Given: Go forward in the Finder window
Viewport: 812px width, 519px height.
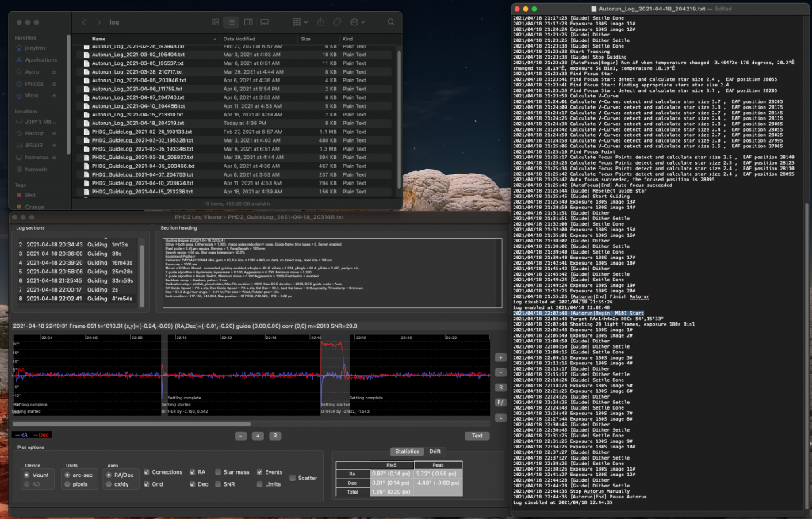Looking at the screenshot, I should [98, 22].
